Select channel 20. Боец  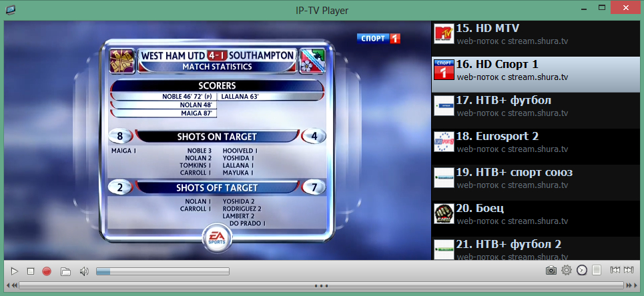536,219
